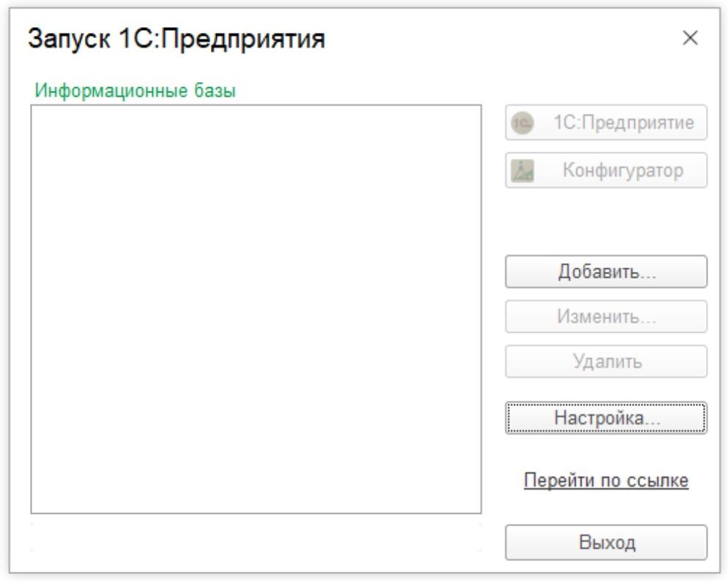Follow the Перейти по ссылке link
Screen dimensions: 728x582
click(x=606, y=480)
